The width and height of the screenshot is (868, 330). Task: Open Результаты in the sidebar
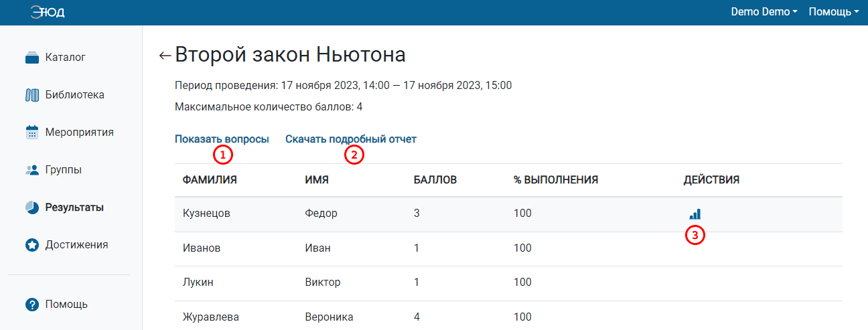click(x=74, y=208)
